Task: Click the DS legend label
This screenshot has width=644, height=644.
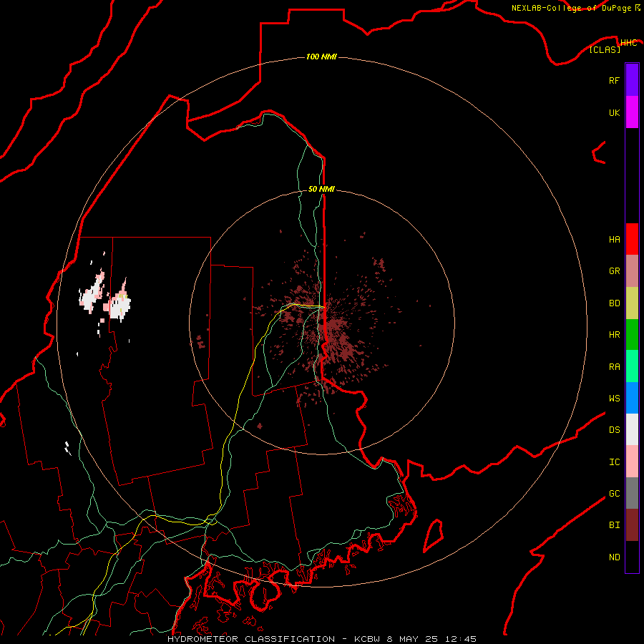Action: (x=614, y=430)
